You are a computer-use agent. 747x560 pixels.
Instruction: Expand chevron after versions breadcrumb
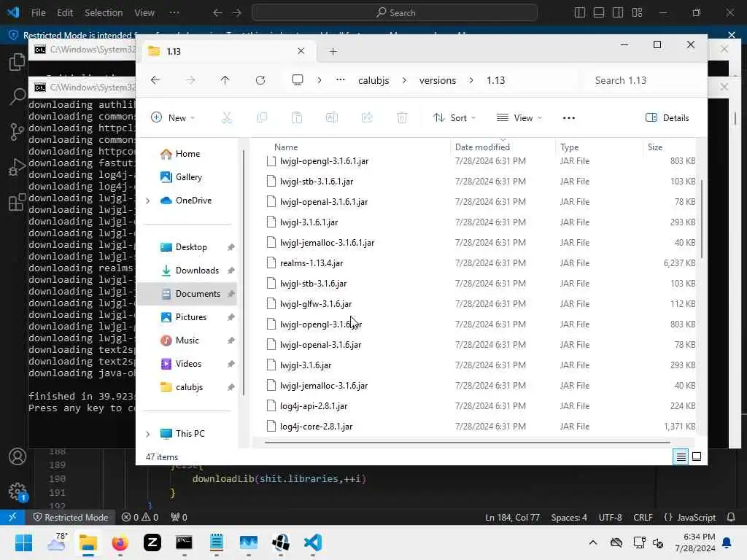pyautogui.click(x=471, y=80)
